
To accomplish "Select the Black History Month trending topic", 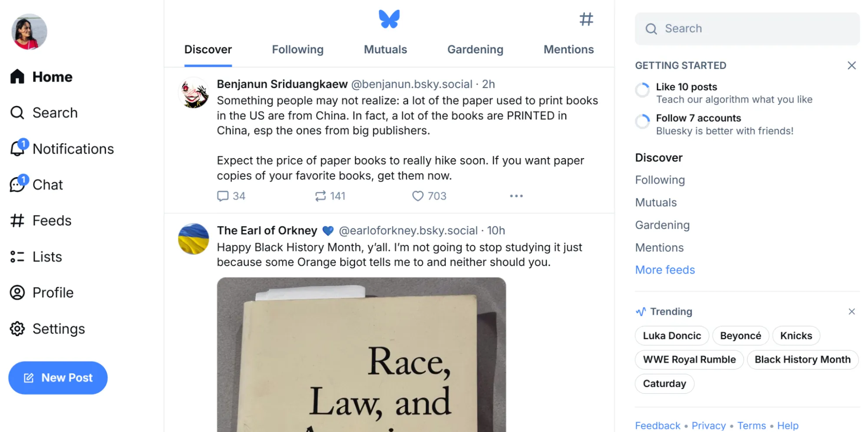I will click(802, 359).
